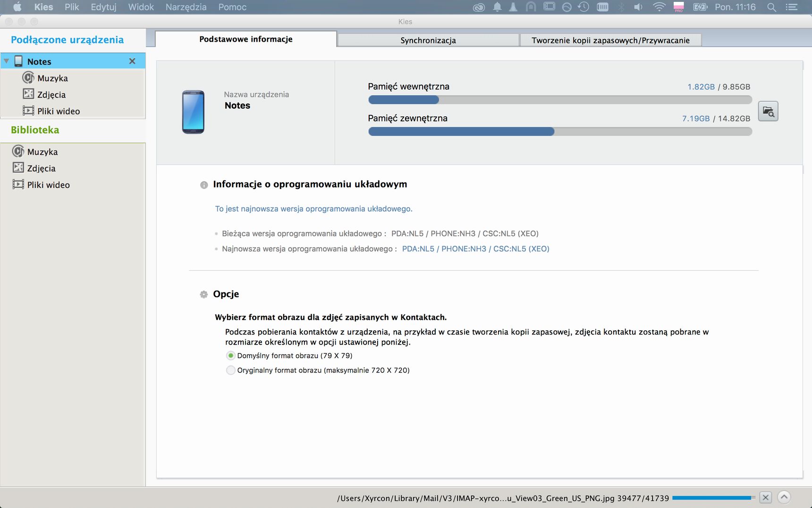
Task: Click the 7.19GB external memory value
Action: 696,118
